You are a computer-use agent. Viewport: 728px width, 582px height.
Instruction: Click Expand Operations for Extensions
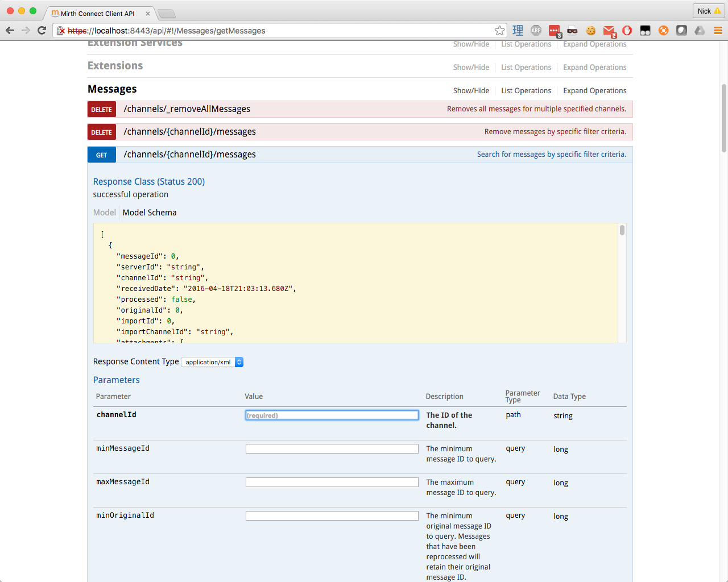[x=595, y=67]
